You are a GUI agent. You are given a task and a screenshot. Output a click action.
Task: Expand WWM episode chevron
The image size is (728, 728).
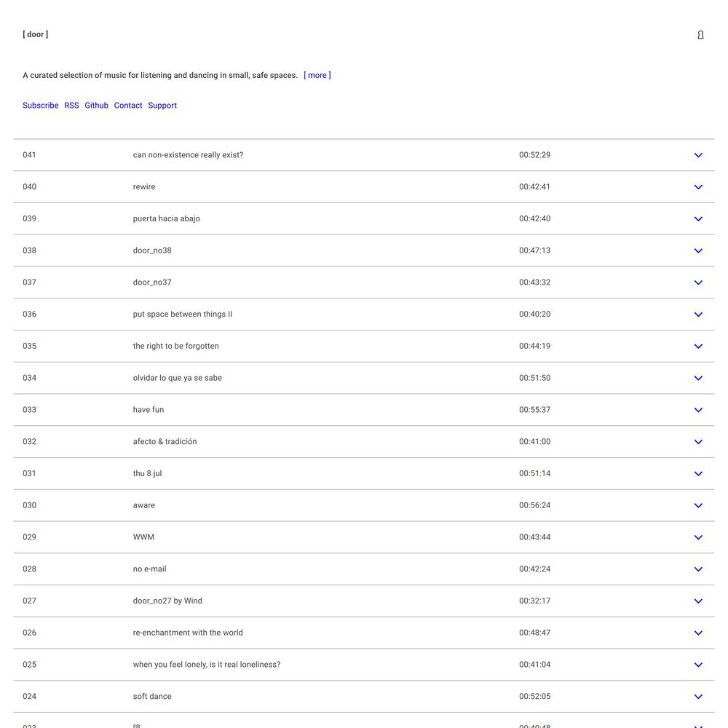[698, 537]
